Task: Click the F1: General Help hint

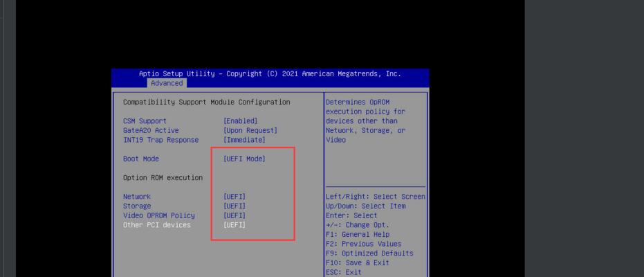Action: (x=358, y=234)
